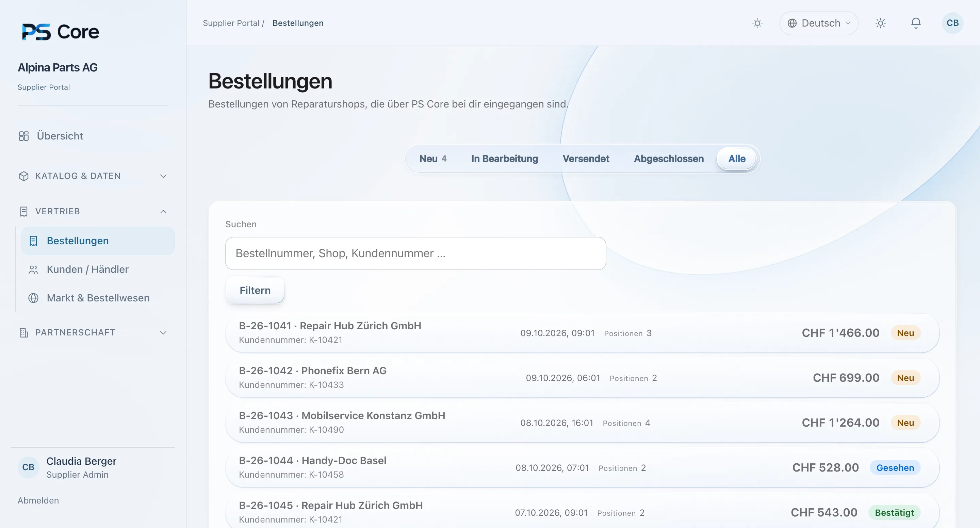
Task: Click the Supplier Portal breadcrumb
Action: point(231,23)
